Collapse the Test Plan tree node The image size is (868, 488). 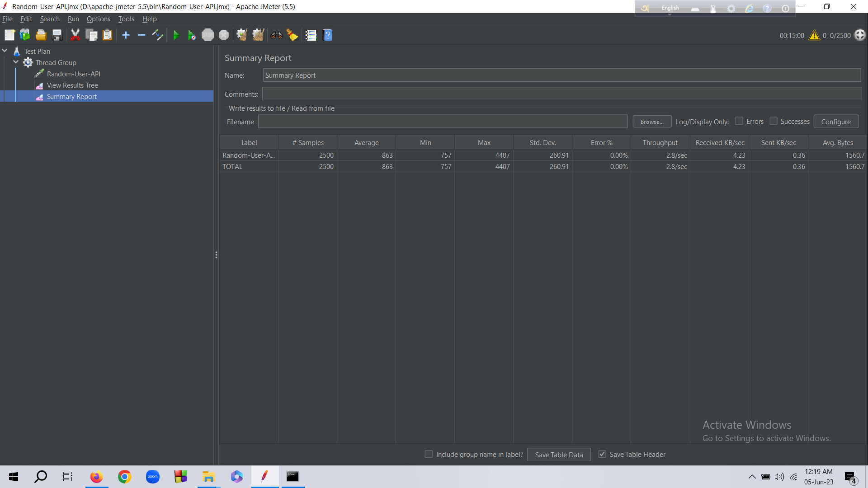point(5,51)
